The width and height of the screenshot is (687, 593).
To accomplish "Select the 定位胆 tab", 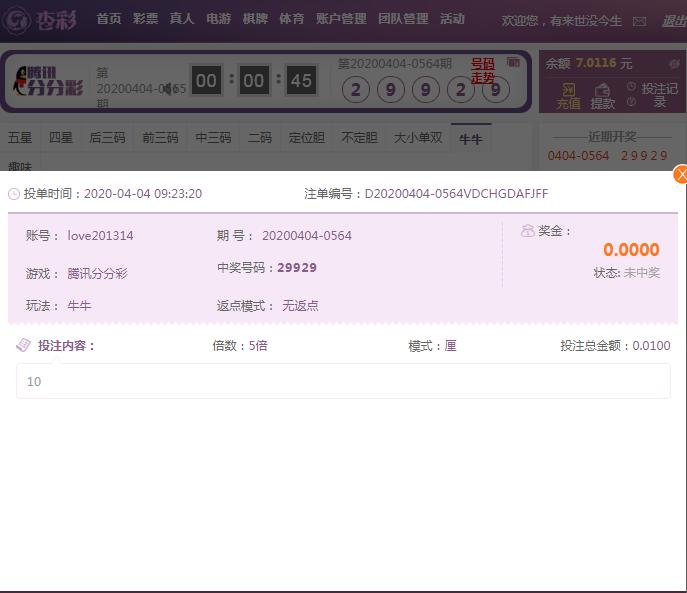I will click(x=307, y=138).
